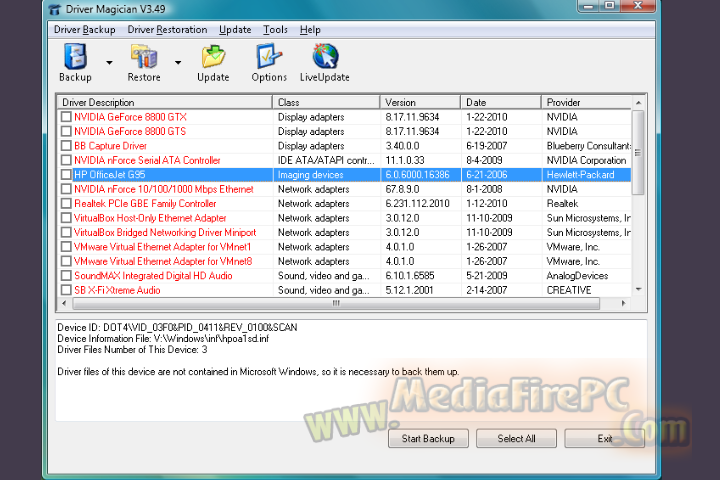Check the NVIDIA GeForce 8800 GTX checkbox

(66, 117)
